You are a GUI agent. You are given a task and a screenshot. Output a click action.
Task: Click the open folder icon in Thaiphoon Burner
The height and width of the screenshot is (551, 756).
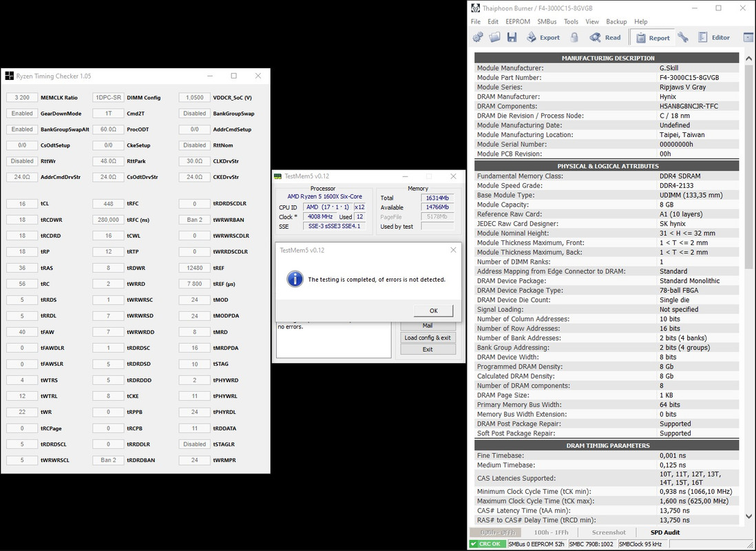[x=494, y=37]
